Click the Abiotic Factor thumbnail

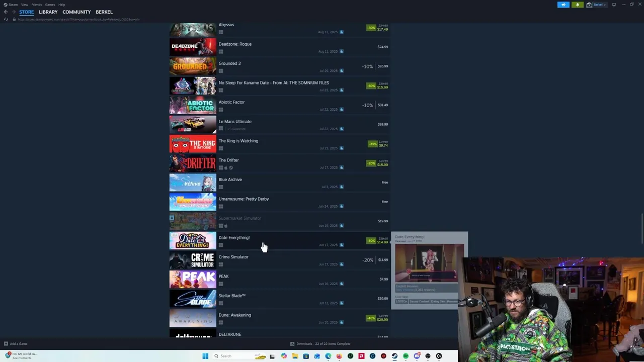193,105
